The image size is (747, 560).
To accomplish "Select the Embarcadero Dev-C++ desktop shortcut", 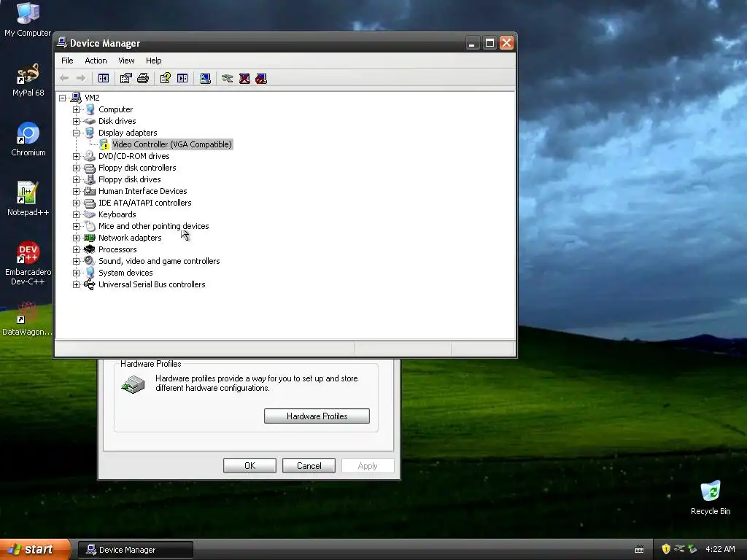I will tap(28, 262).
